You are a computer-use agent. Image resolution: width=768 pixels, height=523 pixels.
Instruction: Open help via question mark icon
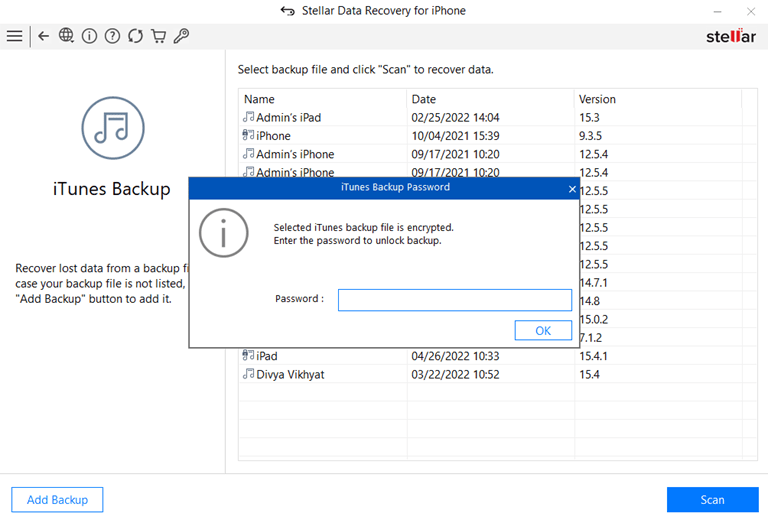pos(112,36)
